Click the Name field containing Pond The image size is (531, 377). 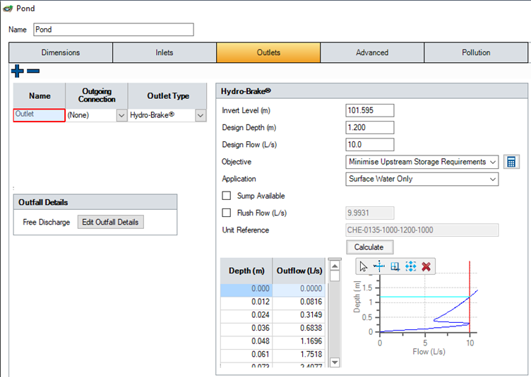point(113,29)
